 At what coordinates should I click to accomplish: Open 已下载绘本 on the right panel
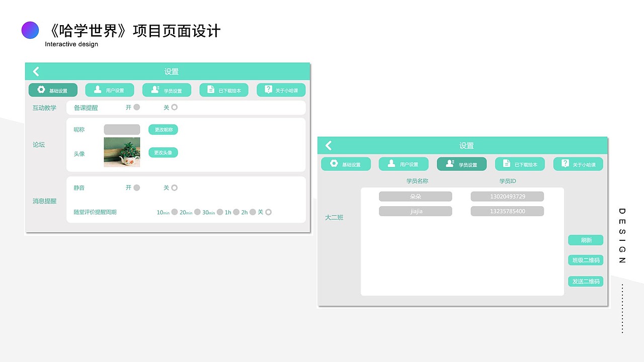520,163
